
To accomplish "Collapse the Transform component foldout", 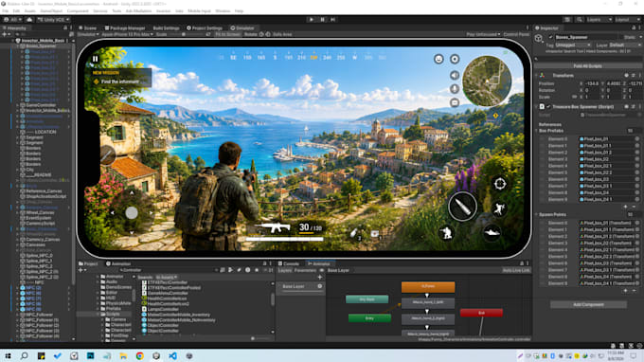I will pos(537,76).
